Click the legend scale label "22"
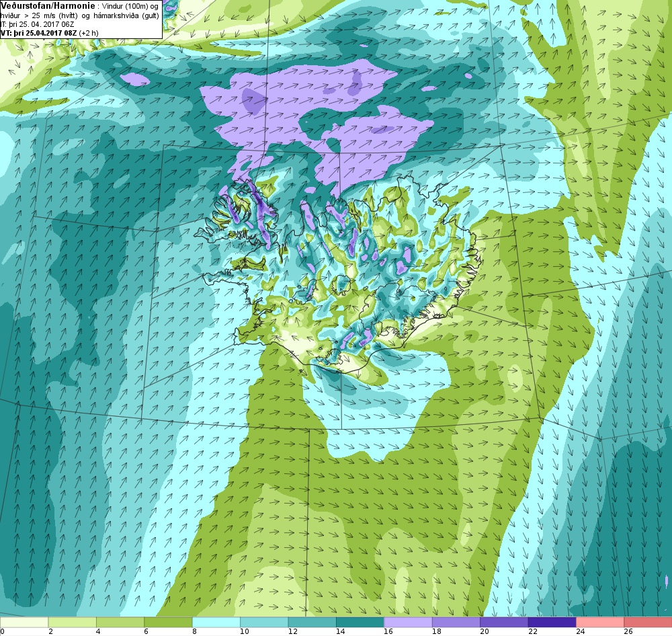 532,631
